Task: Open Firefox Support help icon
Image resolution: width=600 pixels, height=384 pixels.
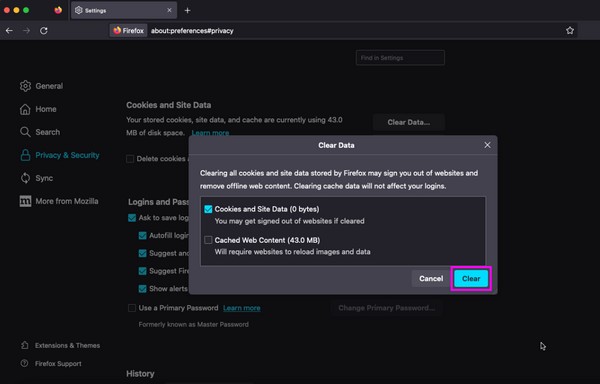Action: tap(24, 363)
